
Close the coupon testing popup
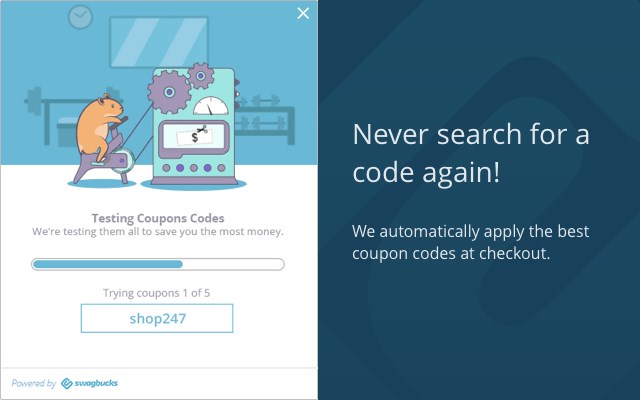[x=303, y=13]
